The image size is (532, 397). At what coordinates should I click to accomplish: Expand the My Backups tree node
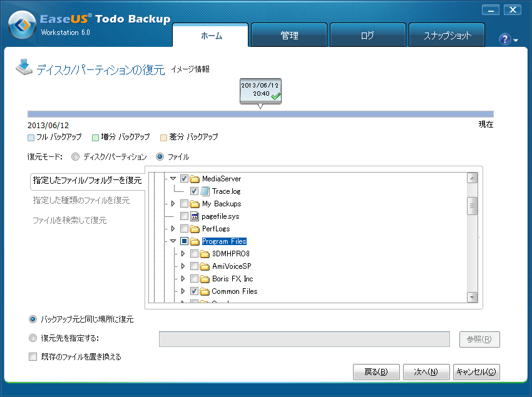tap(173, 203)
